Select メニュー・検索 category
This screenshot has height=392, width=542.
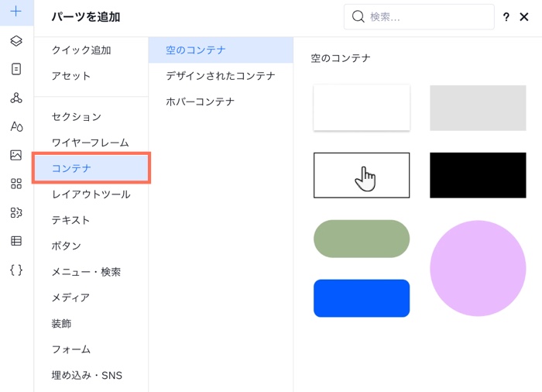click(86, 272)
